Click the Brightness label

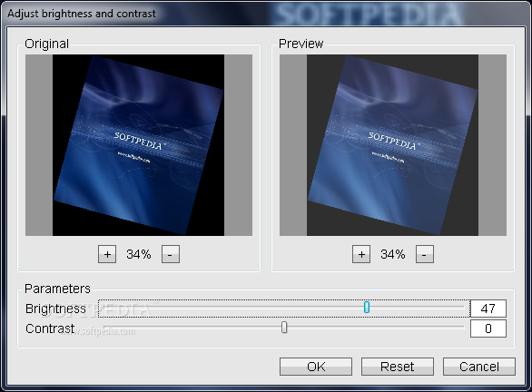pyautogui.click(x=55, y=309)
